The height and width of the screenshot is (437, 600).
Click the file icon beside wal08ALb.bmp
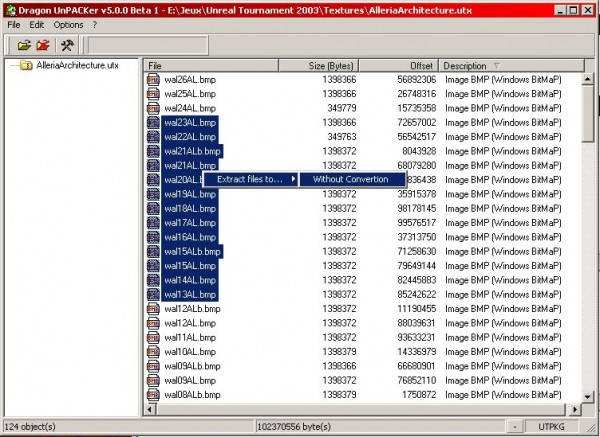tap(153, 395)
